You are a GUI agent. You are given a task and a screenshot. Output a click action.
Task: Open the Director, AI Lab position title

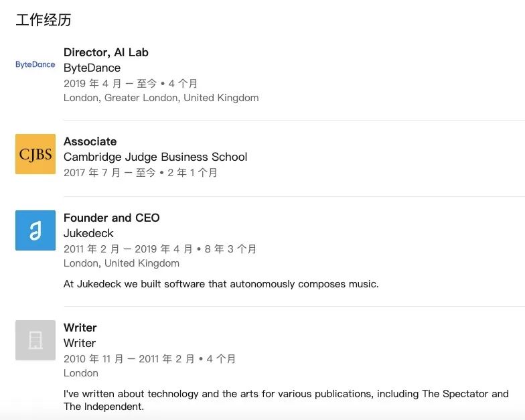click(106, 52)
